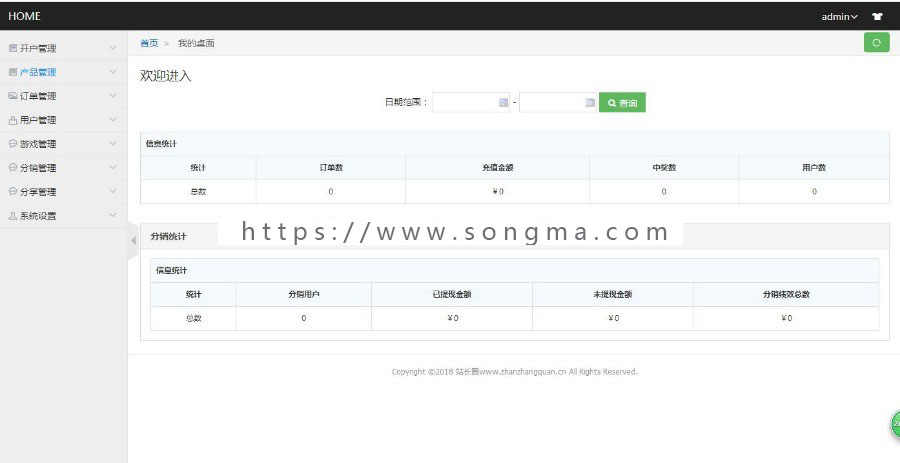Click the 订单数 column header
Viewport: 900px width, 463px height.
(x=331, y=168)
